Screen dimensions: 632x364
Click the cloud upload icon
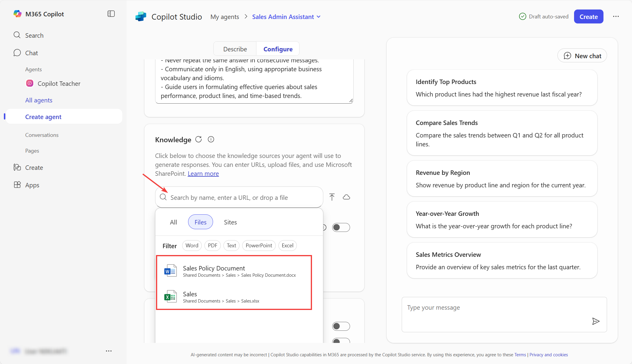pyautogui.click(x=346, y=197)
